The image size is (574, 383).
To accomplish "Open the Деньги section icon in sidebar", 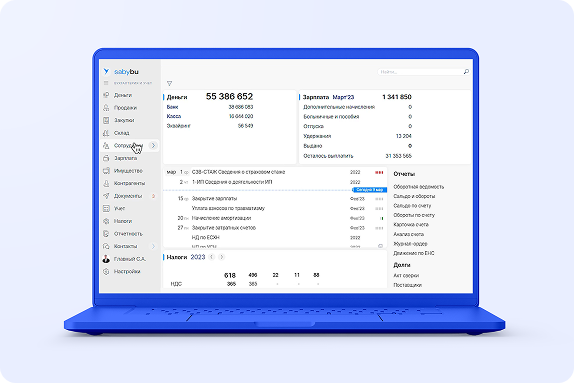I will click(106, 95).
